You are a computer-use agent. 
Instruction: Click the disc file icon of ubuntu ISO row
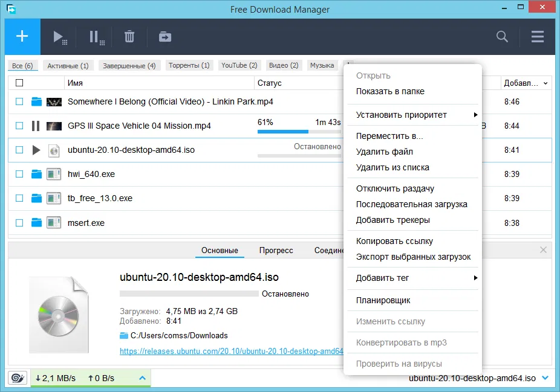coord(54,150)
